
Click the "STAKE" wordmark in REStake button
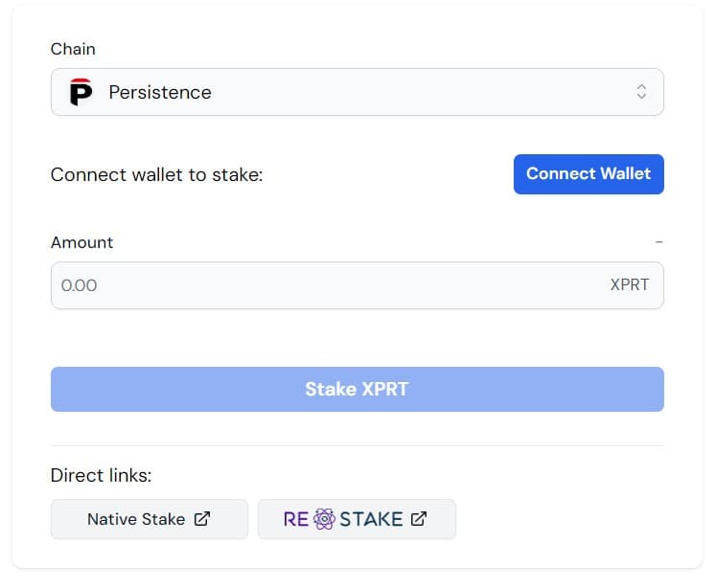click(371, 519)
